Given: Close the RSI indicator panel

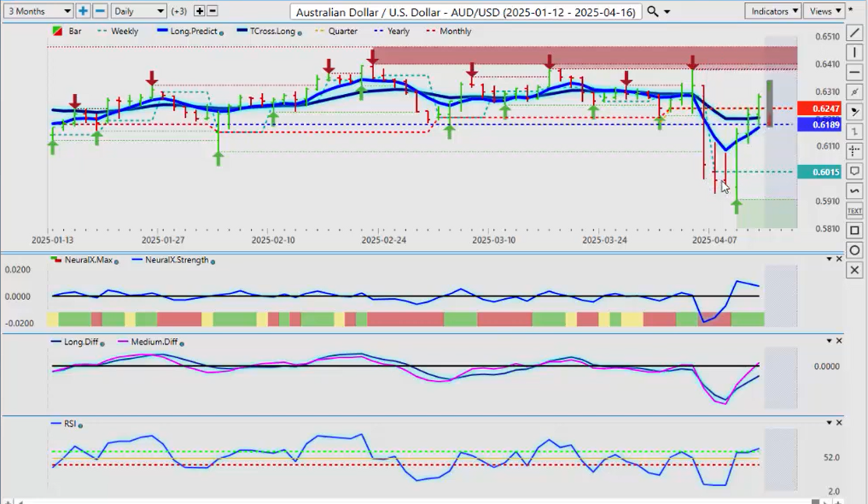Looking at the screenshot, I should pos(839,423).
